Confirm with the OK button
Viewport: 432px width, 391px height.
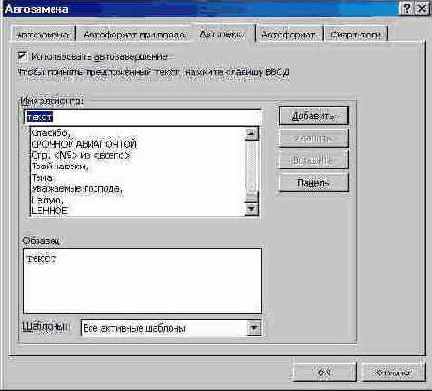click(324, 372)
